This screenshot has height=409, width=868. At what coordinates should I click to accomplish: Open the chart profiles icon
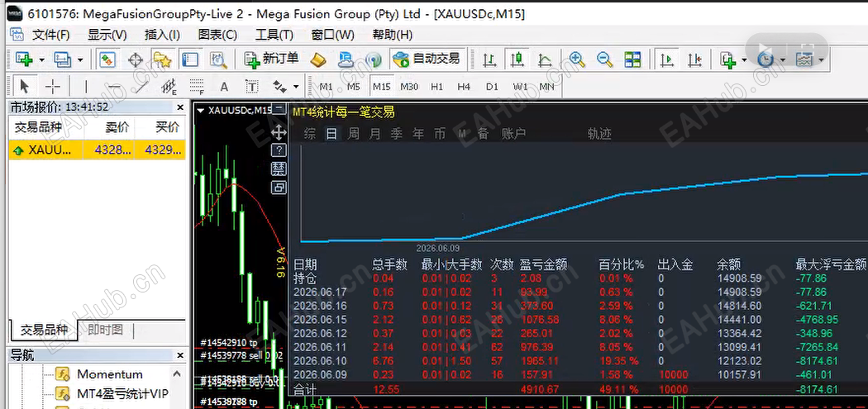[x=63, y=59]
